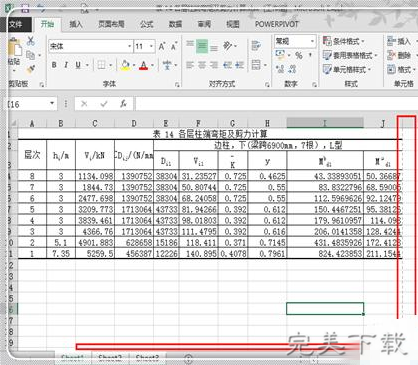
Task: Increase font size with larger A icon
Action: pyautogui.click(x=162, y=46)
